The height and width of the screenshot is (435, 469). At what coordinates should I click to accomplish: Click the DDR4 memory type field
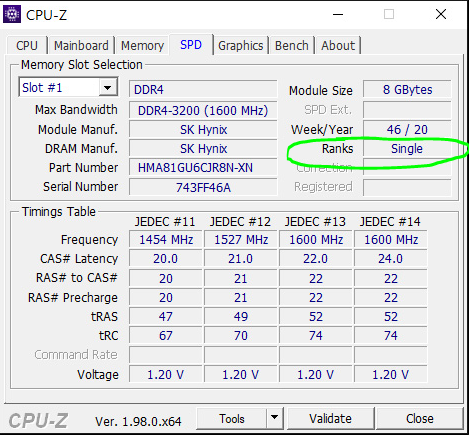point(203,89)
